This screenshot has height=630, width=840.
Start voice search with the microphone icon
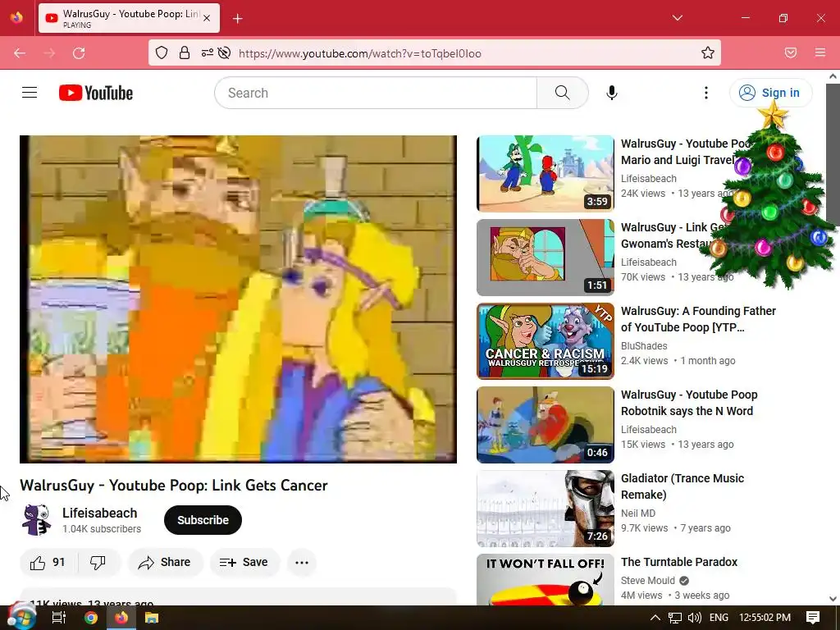611,93
